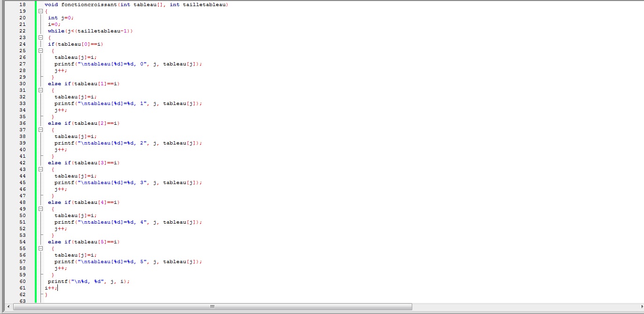
Task: Click the horizontal scrollbar left arrow
Action: 8,306
